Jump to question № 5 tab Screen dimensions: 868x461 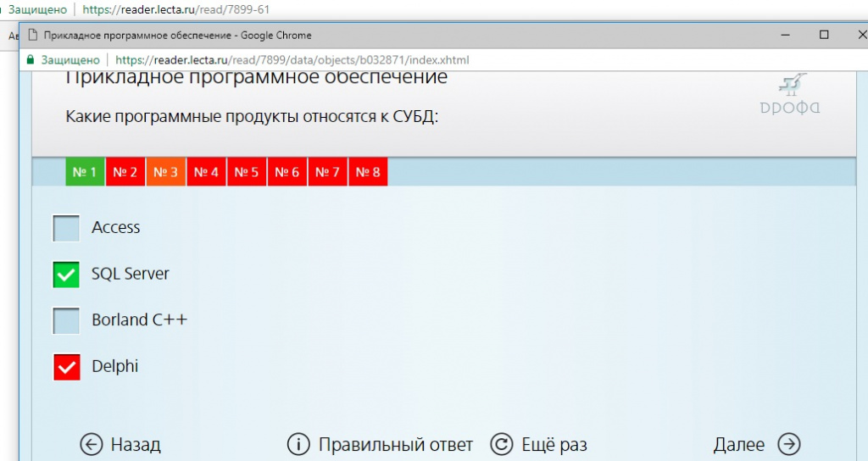click(x=247, y=171)
